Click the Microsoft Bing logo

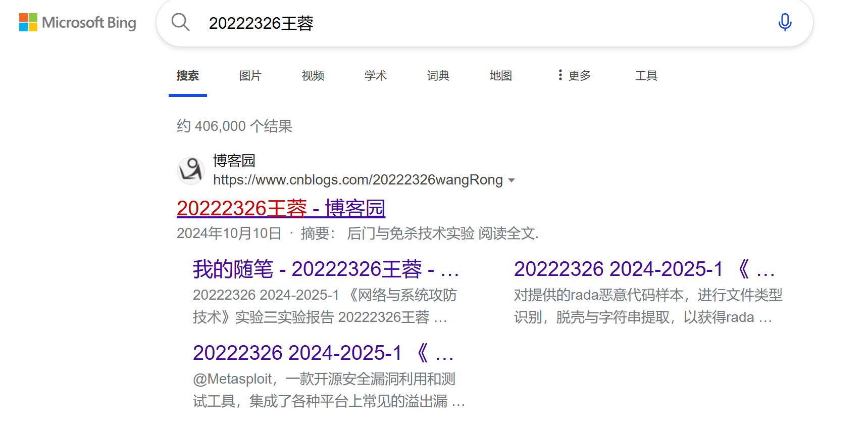point(78,23)
